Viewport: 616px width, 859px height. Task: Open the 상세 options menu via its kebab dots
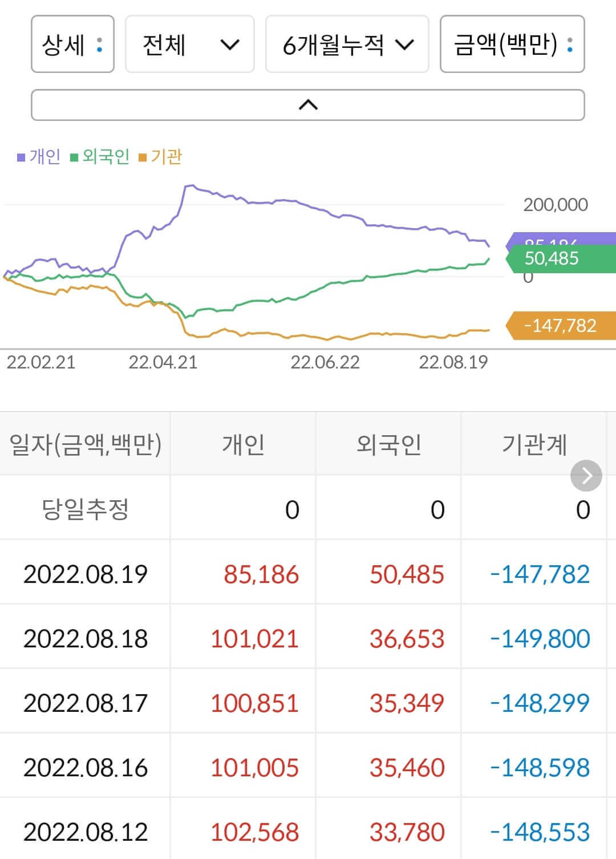pyautogui.click(x=100, y=45)
